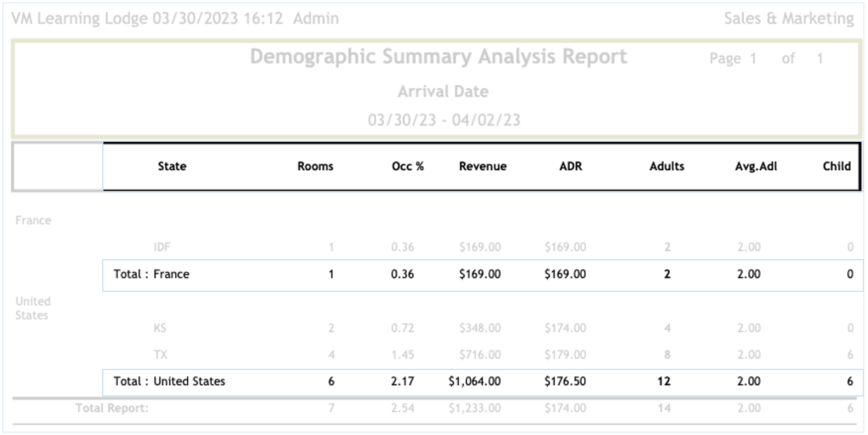
Task: Click the Occ % column header
Action: pyautogui.click(x=408, y=166)
